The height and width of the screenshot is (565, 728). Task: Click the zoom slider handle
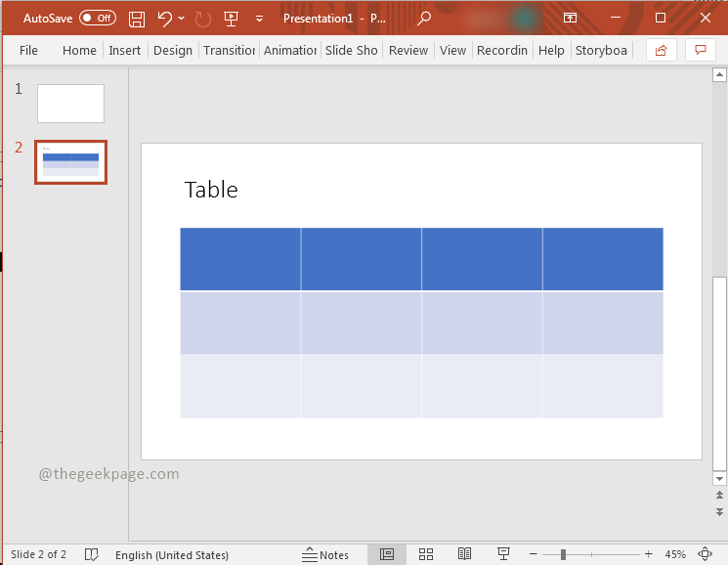click(563, 554)
